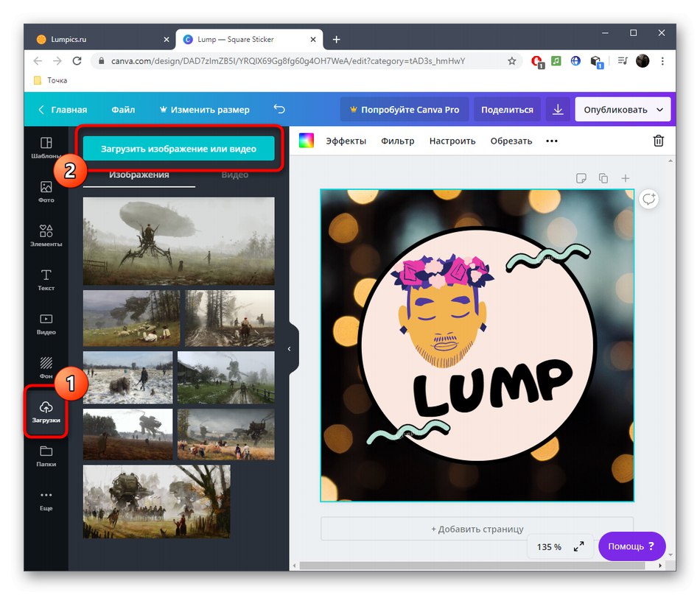Viewport: 700px width, 595px height.
Task: Open the Элементы sidebar panel
Action: tap(46, 236)
